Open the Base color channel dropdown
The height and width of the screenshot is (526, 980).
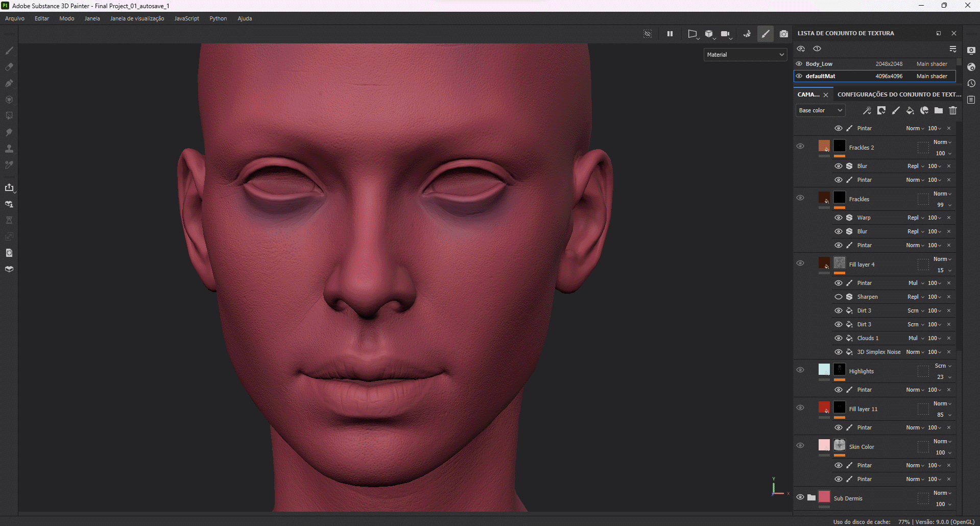tap(820, 110)
